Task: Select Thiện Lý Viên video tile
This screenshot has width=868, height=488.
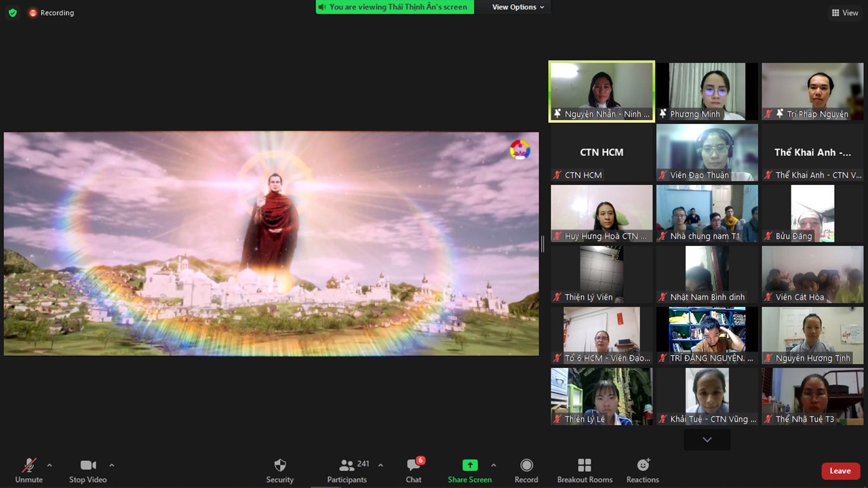Action: click(601, 274)
